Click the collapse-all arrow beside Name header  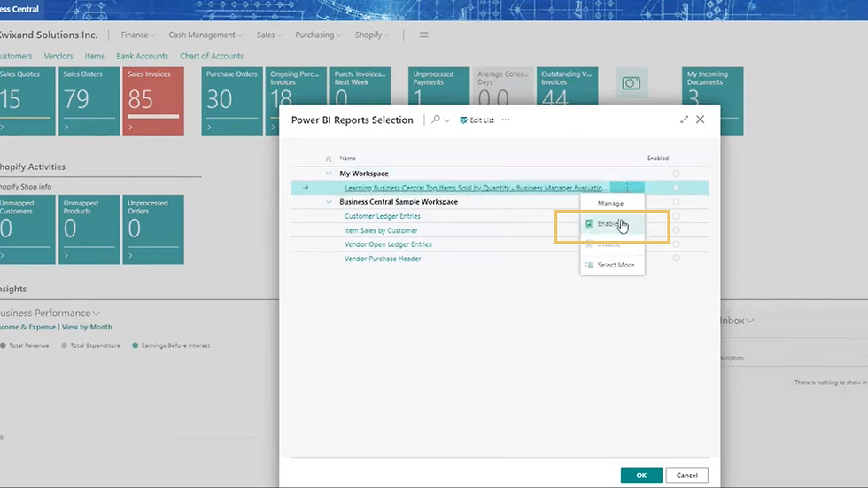(x=329, y=159)
